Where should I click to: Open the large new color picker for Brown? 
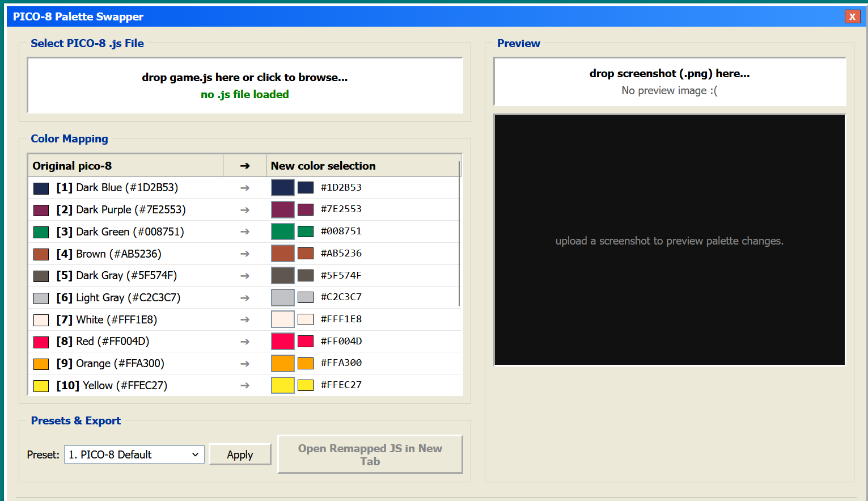tap(283, 254)
